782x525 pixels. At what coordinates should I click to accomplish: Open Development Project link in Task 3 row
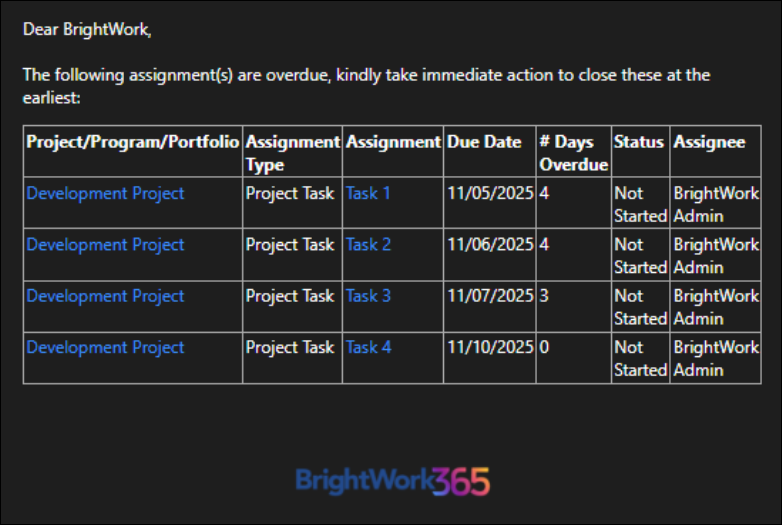[105, 296]
